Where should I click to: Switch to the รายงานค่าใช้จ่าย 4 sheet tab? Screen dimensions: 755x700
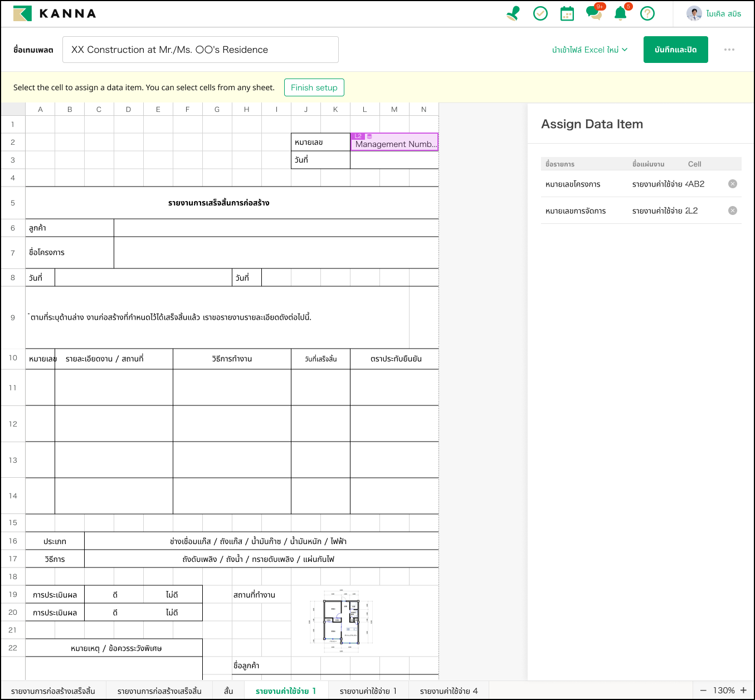(x=449, y=691)
